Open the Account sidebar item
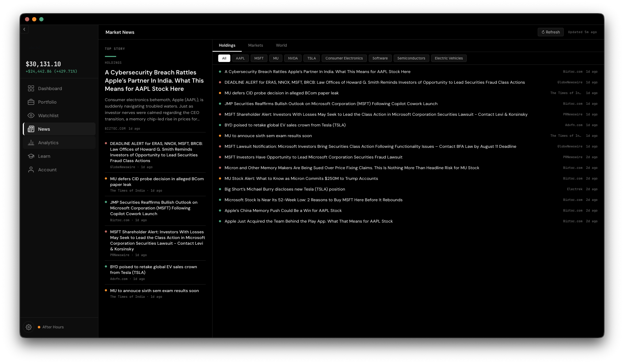 pos(59,170)
